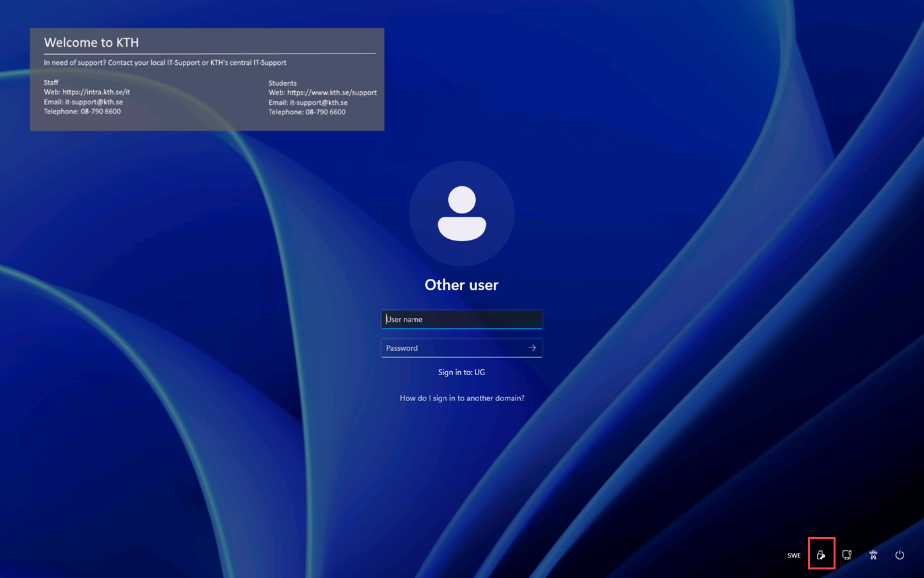Open the lock-and-key password reset icon
The height and width of the screenshot is (578, 924).
[821, 555]
